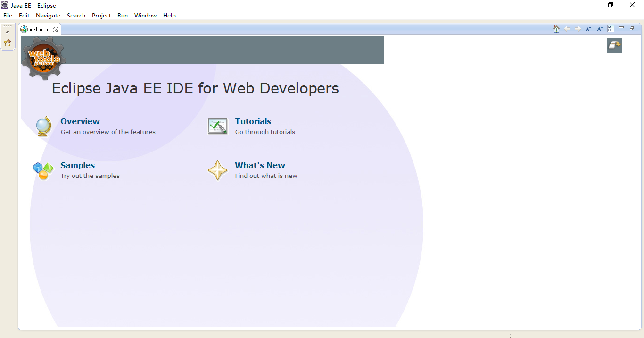Minimize the Welcome view panel
The height and width of the screenshot is (338, 644).
[x=621, y=28]
